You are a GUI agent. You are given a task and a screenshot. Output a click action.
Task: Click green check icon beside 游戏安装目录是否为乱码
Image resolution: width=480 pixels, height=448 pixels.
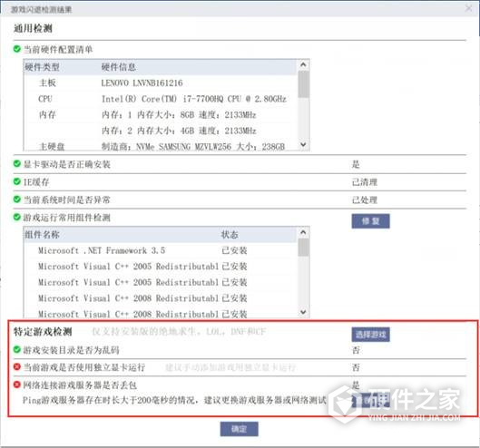(17, 349)
